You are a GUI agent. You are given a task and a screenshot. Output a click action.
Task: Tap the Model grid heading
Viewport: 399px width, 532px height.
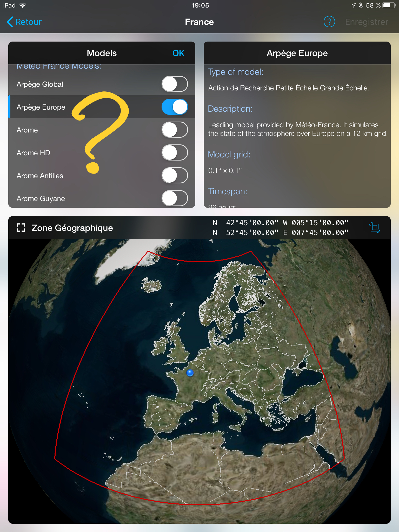click(x=229, y=155)
